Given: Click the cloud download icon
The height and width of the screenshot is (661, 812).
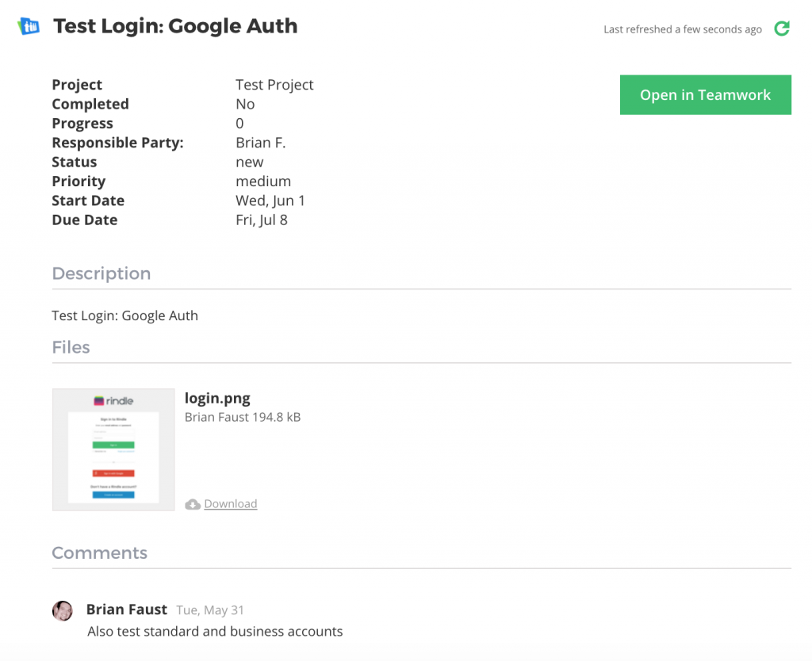Looking at the screenshot, I should (x=192, y=504).
